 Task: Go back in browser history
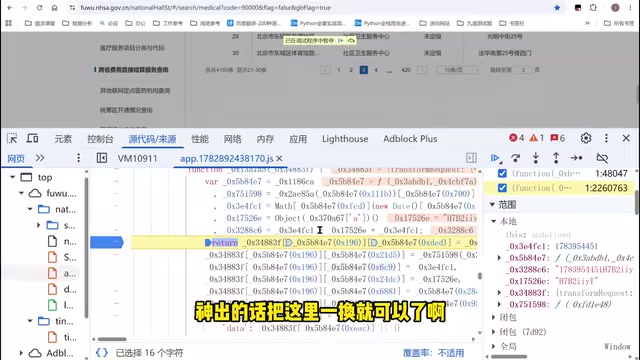tap(10, 8)
